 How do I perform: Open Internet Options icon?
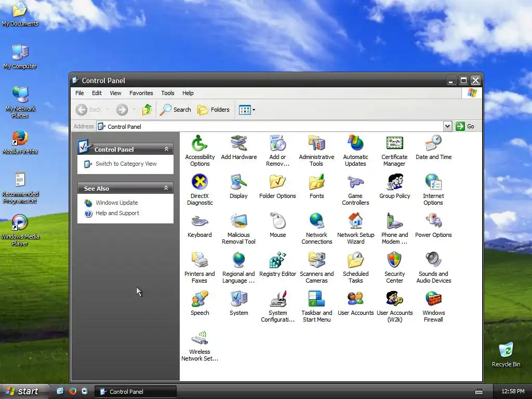433,190
